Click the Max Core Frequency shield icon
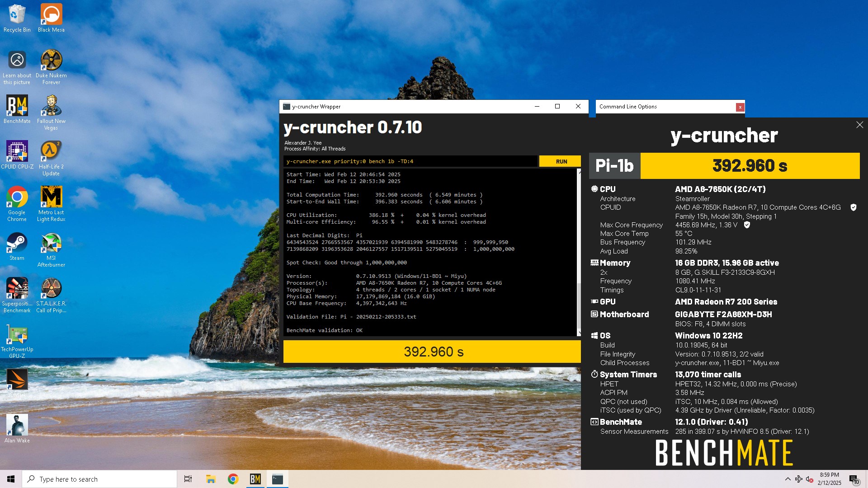The width and height of the screenshot is (868, 488). click(747, 225)
